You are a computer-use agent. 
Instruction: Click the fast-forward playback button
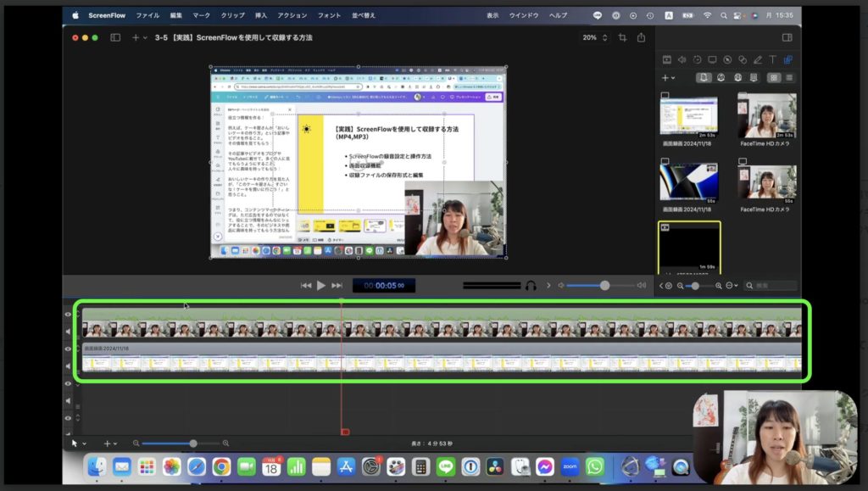[337, 286]
